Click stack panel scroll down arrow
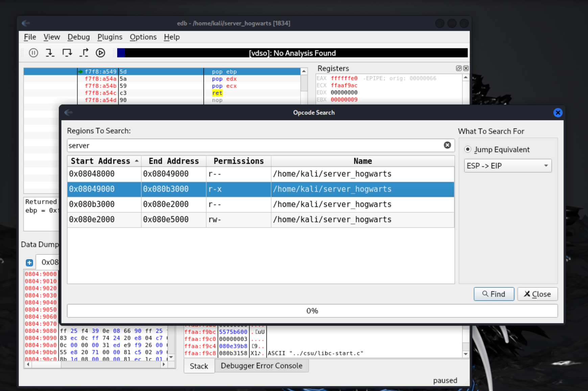Viewport: 588px width, 391px height. click(x=466, y=354)
